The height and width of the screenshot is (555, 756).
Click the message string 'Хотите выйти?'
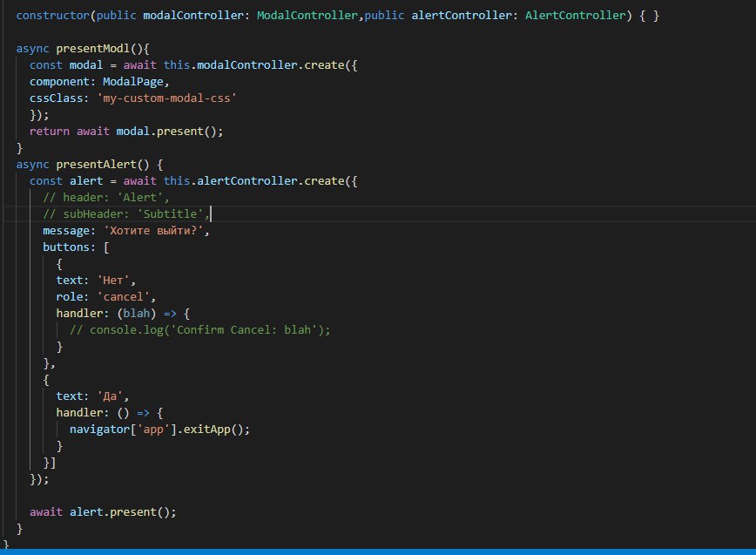[154, 231]
